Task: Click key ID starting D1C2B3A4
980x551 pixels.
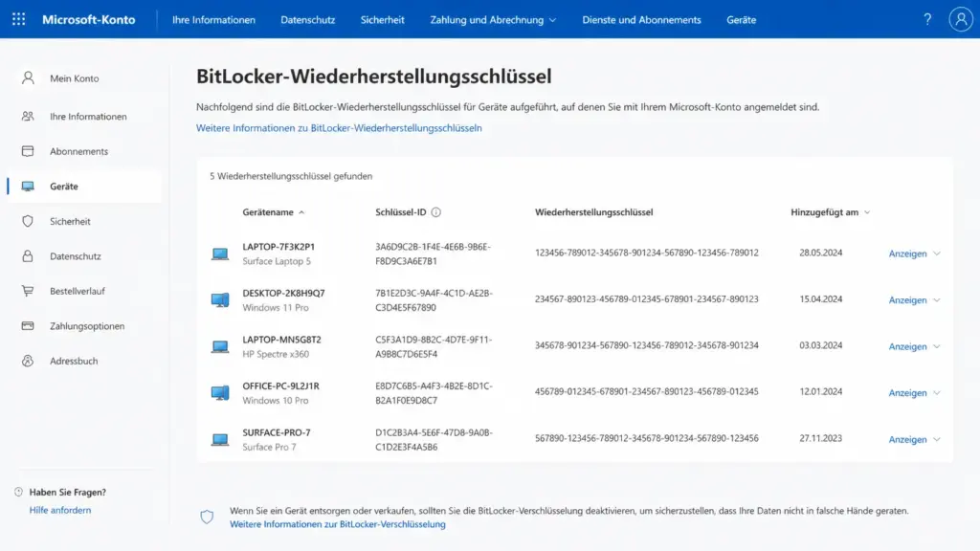Action: pyautogui.click(x=434, y=439)
